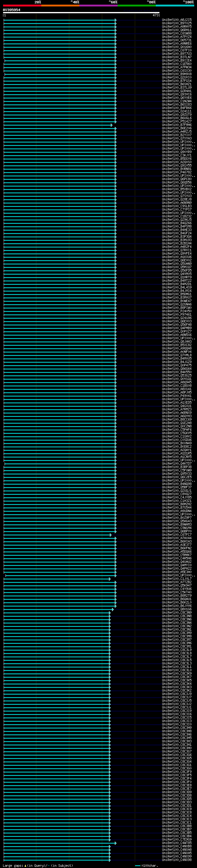Open hit UniRef100_C6SW88
Viewport: 197px width, 868px height.
[177, 33]
